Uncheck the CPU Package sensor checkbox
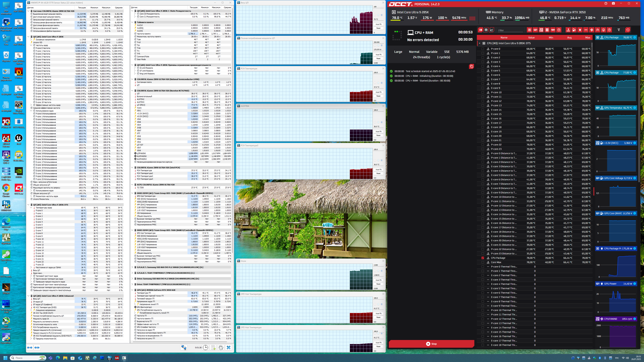The image size is (644, 362). coord(483,258)
